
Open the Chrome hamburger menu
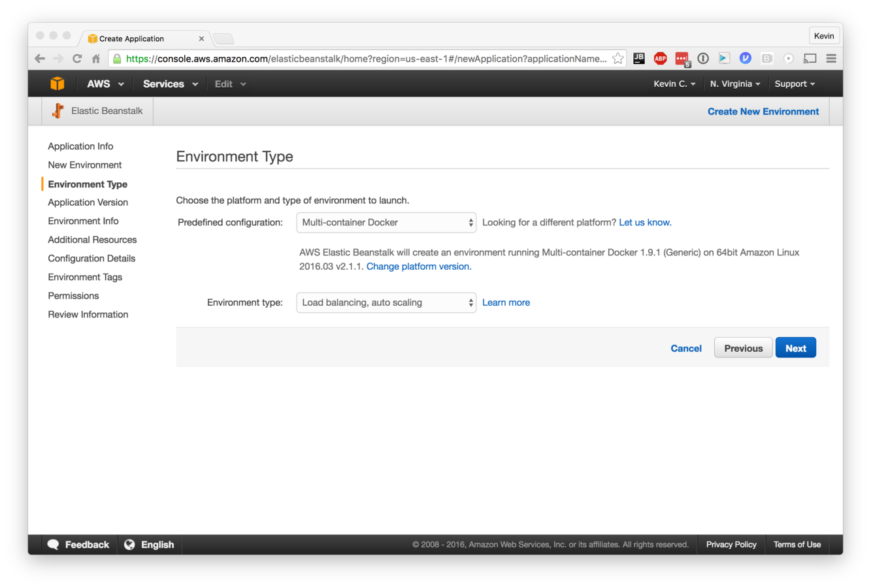(x=831, y=58)
